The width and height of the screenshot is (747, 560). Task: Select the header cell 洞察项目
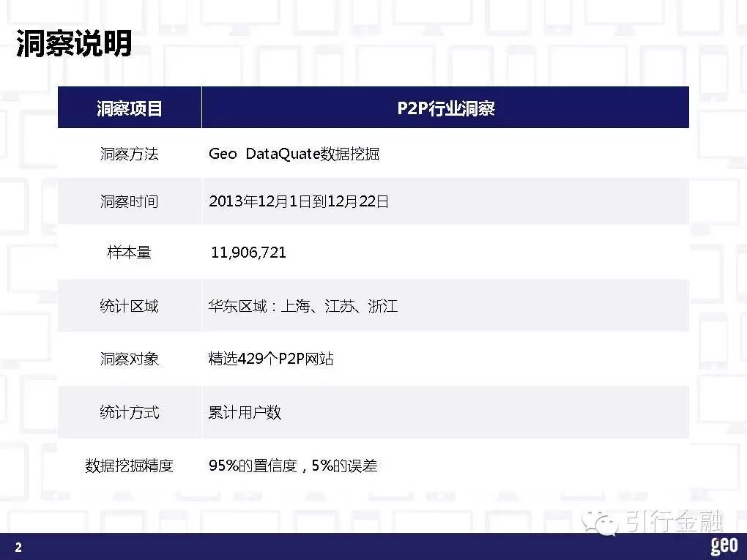(x=130, y=108)
